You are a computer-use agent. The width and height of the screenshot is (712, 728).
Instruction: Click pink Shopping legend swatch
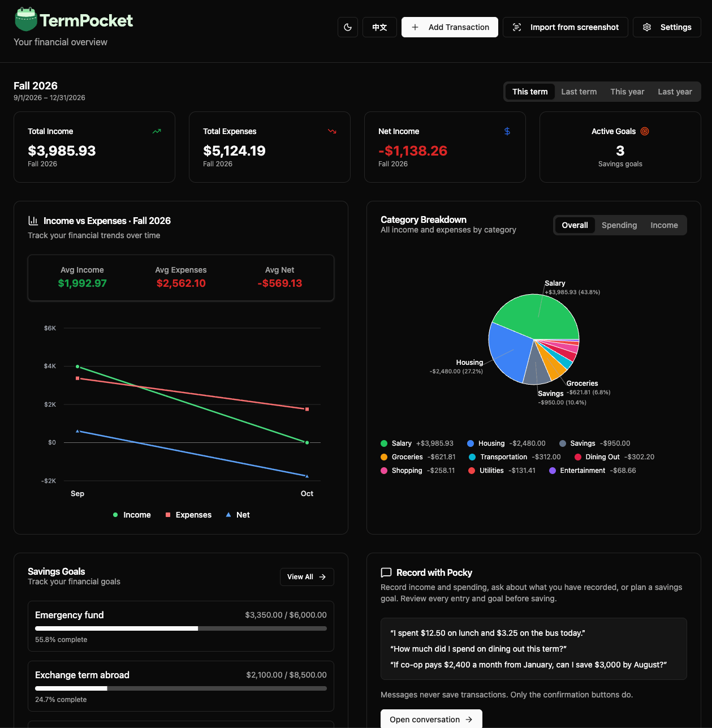point(384,471)
